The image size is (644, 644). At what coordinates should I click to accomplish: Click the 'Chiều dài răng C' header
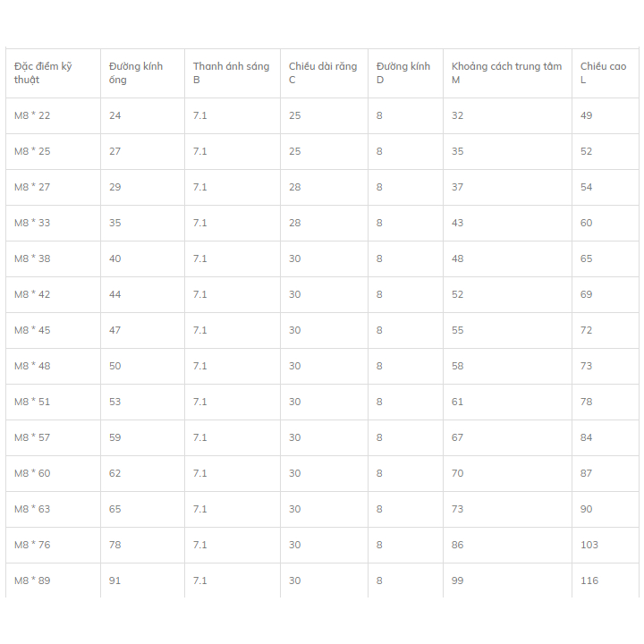(323, 72)
